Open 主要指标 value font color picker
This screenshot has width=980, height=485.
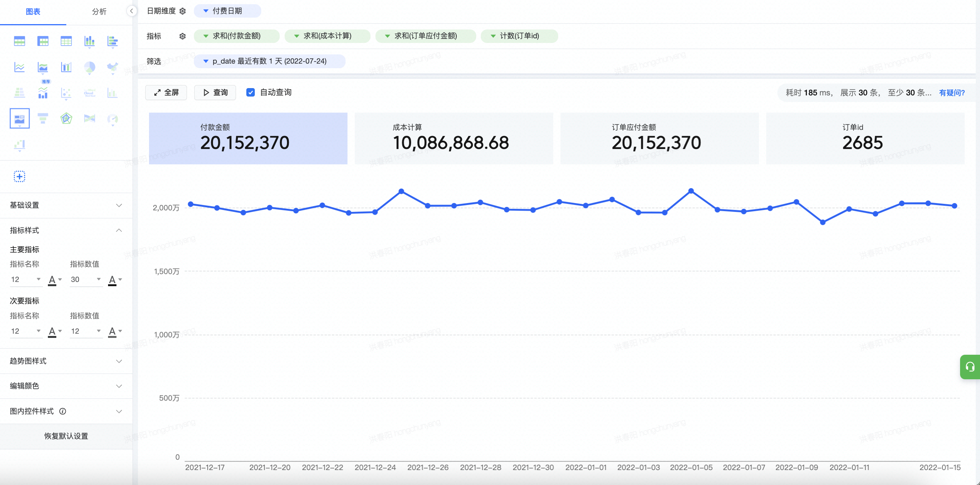(115, 280)
